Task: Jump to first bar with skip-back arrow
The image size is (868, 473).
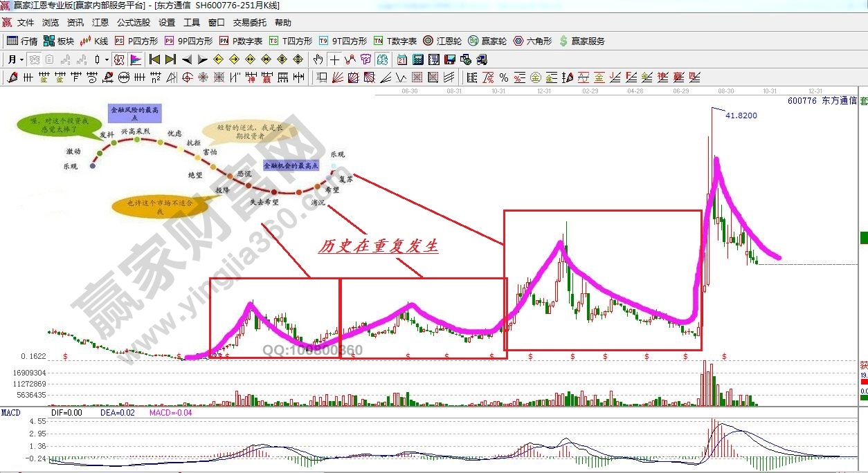Action: pos(154,59)
